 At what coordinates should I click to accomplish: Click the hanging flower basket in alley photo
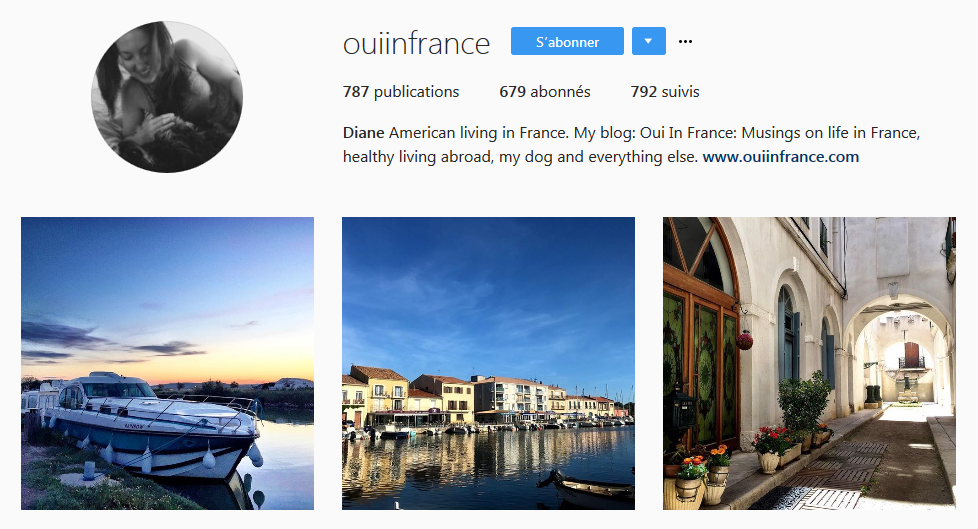(x=743, y=341)
